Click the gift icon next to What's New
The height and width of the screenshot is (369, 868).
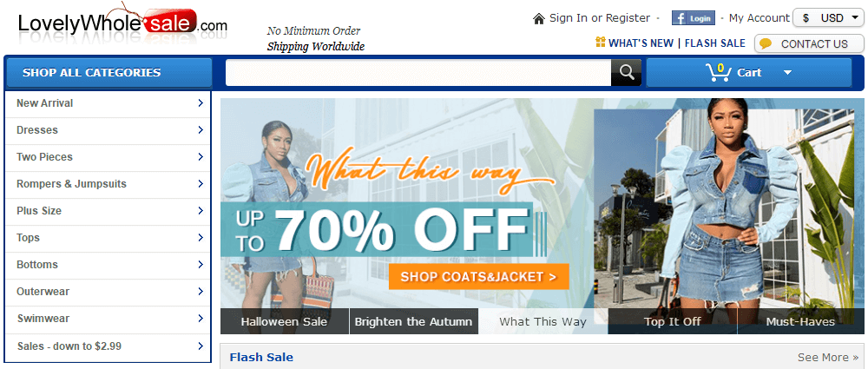pos(600,42)
